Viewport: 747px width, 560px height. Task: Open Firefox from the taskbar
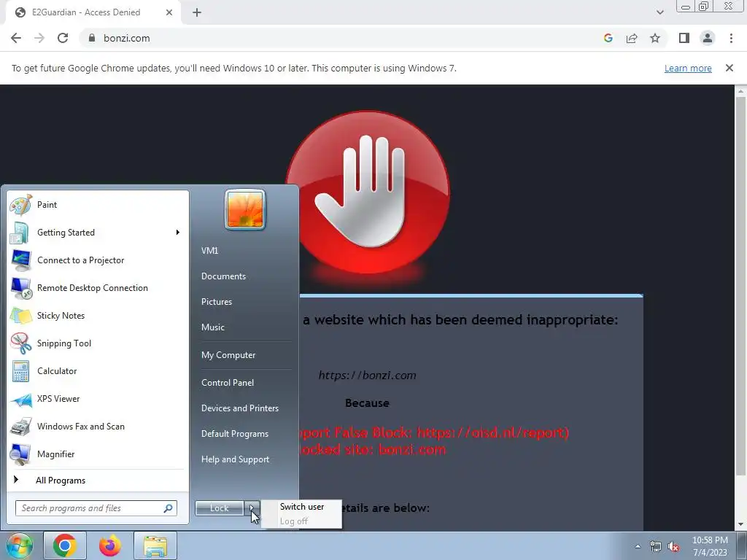109,545
